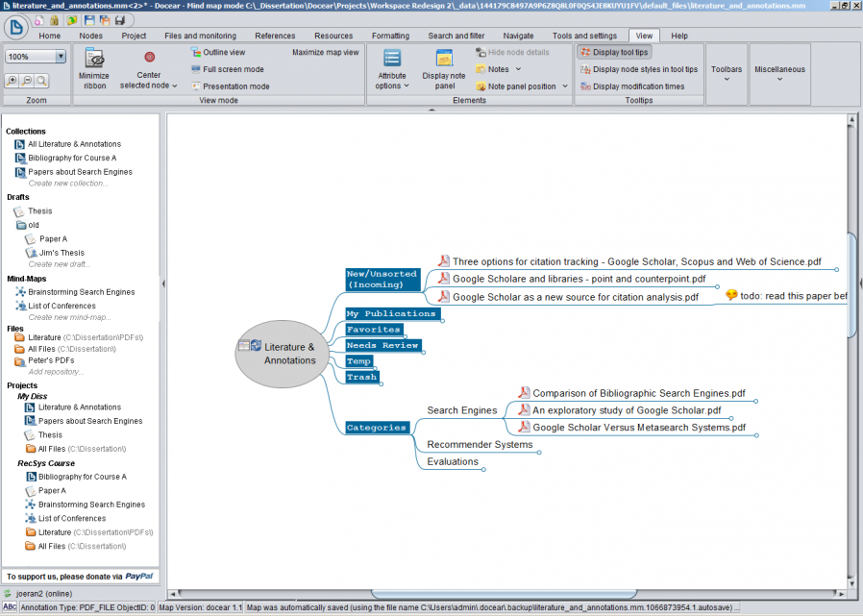Open the Home ribbon tab
This screenshot has width=863, height=616.
coord(50,36)
